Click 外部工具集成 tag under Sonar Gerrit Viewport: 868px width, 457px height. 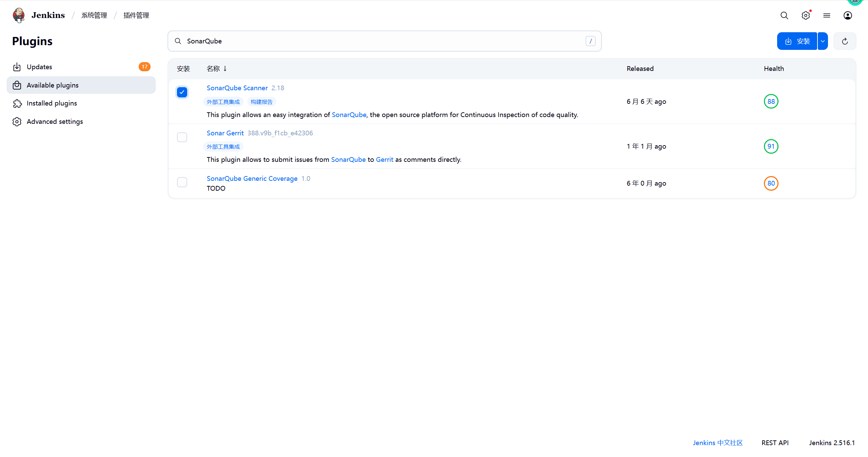click(223, 147)
